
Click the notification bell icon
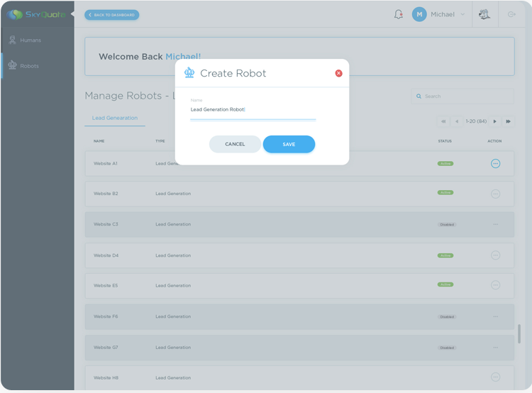399,14
